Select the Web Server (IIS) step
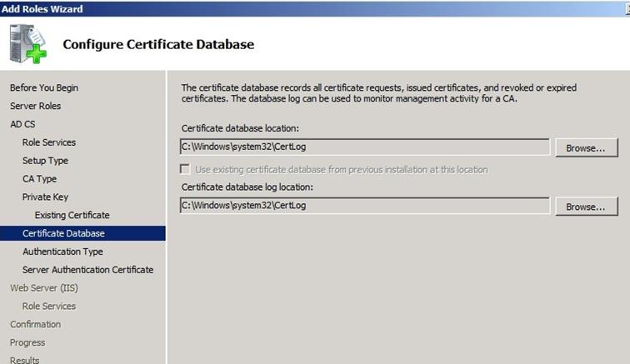Viewport: 630px width, 364px height. pyautogui.click(x=44, y=288)
